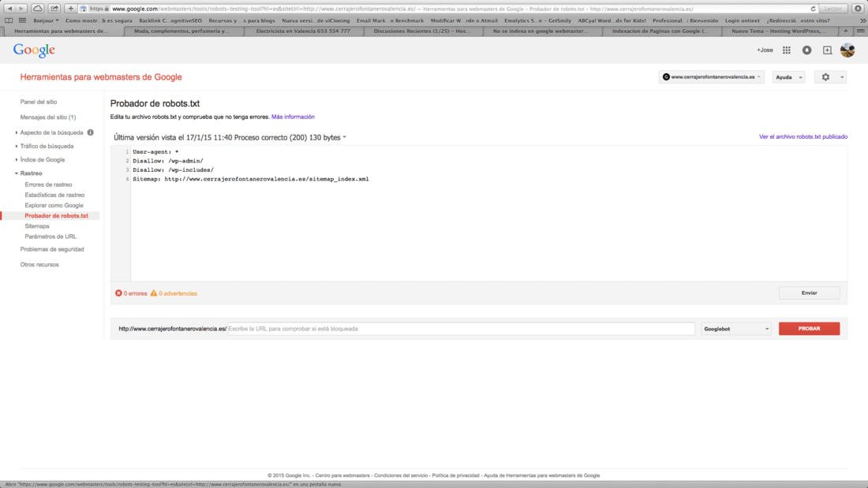
Task: Expand Tráfico de búsqueda section
Action: click(47, 146)
